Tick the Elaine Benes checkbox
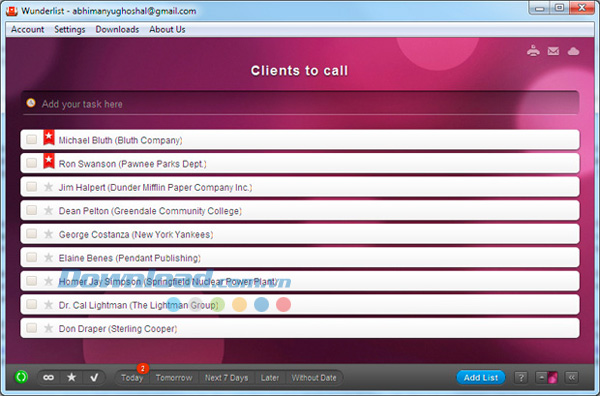Viewport: 600px width, 396px height. [31, 257]
